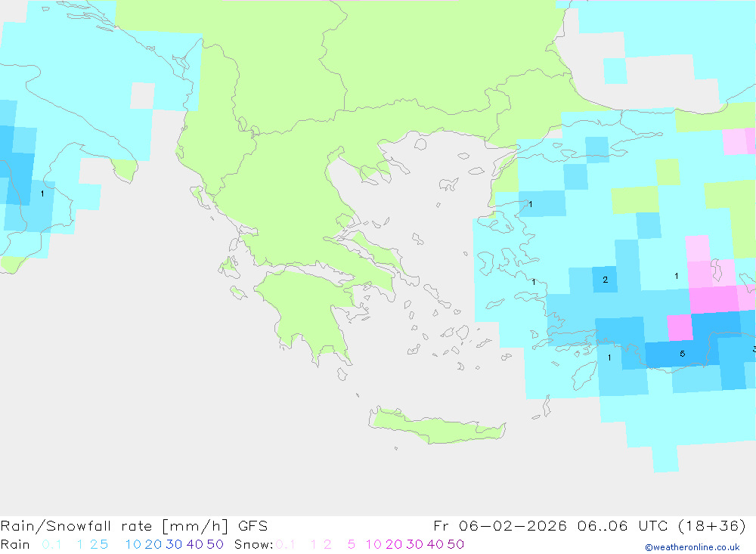Click the "1" value over southern Italy
Viewport: 756px width, 554px height.
pos(42,193)
